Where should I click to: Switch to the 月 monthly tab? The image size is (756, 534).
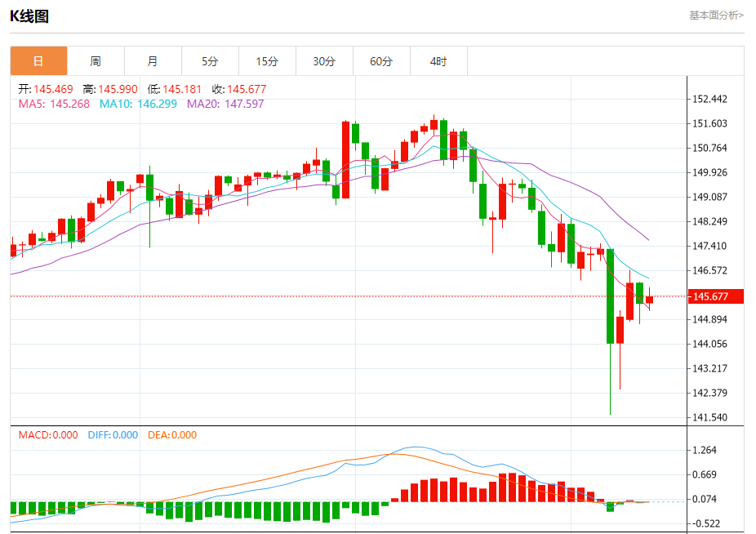(153, 61)
